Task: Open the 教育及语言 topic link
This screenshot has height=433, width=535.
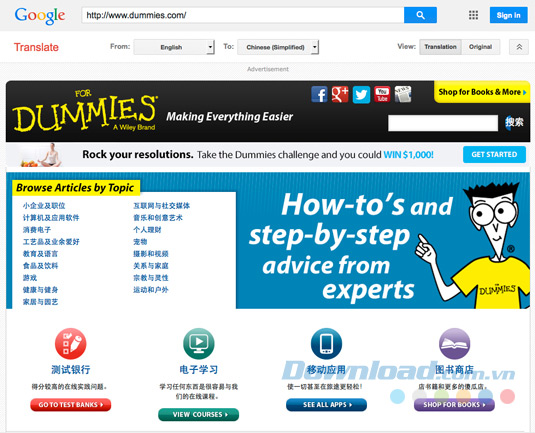Action: [x=40, y=254]
